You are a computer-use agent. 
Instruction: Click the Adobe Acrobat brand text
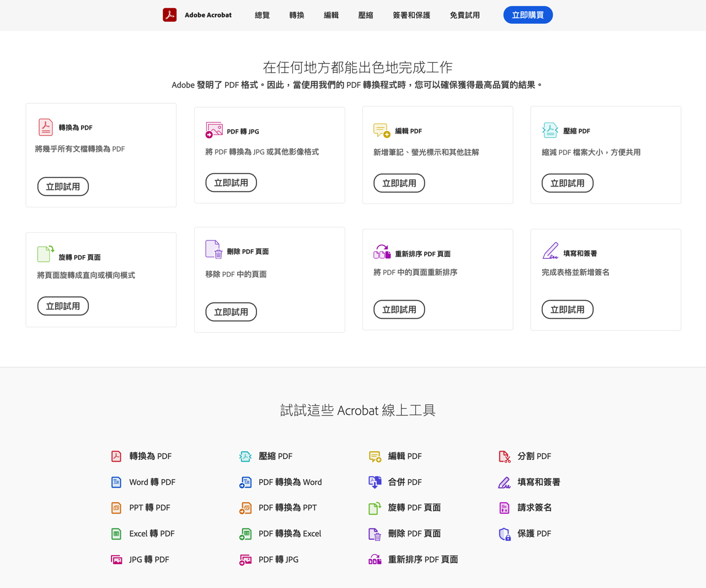208,15
